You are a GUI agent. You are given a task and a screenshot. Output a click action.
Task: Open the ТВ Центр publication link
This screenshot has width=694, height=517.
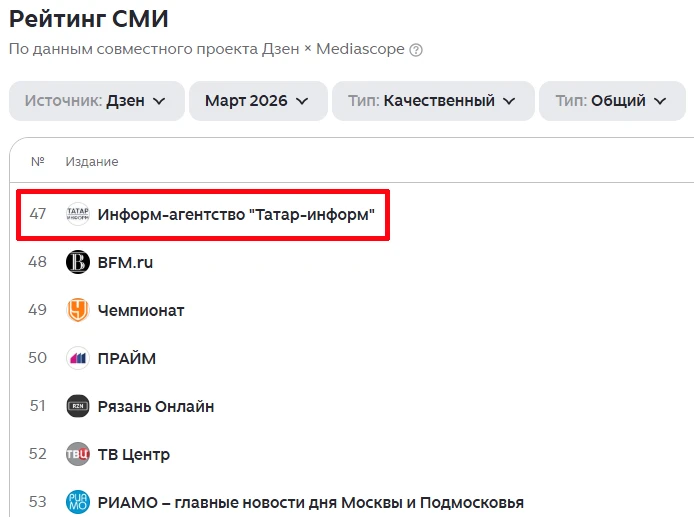point(134,454)
